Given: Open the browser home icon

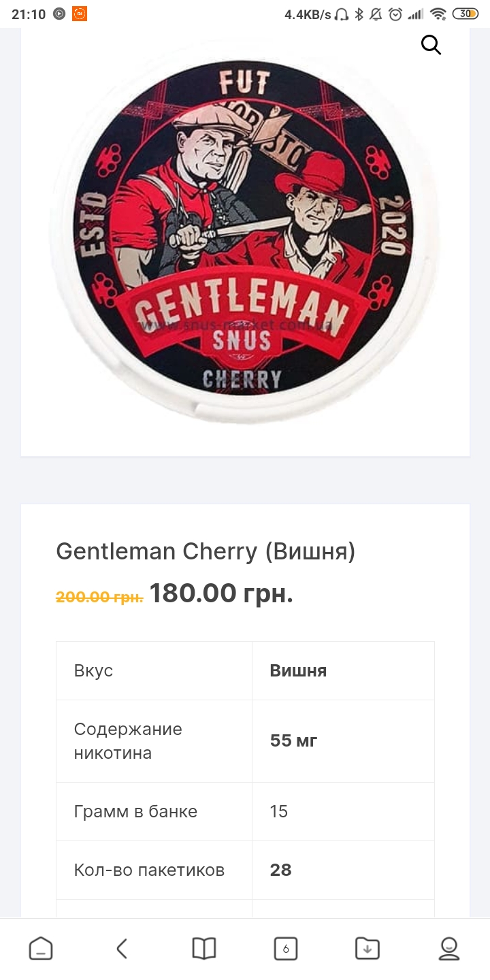Looking at the screenshot, I should [x=41, y=949].
